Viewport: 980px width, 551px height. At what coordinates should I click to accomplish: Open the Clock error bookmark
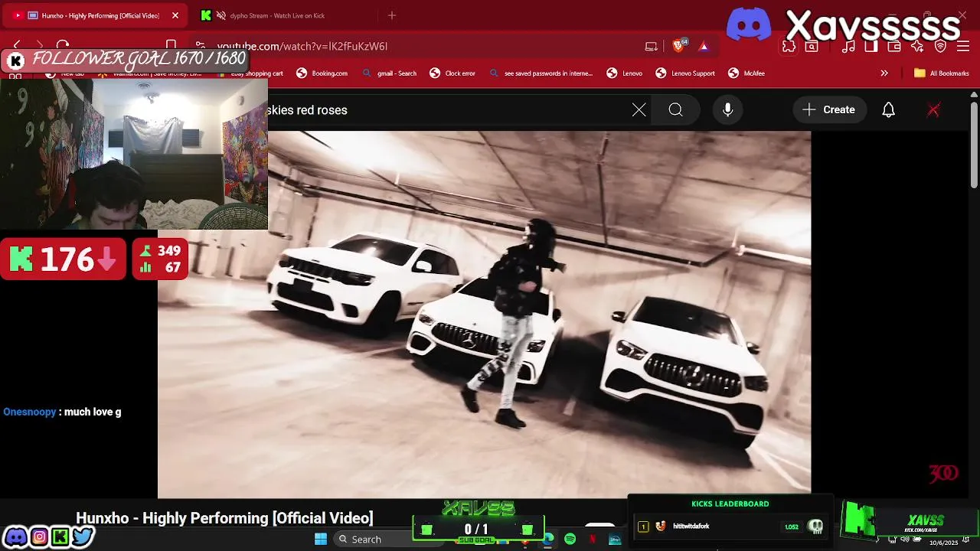(452, 73)
